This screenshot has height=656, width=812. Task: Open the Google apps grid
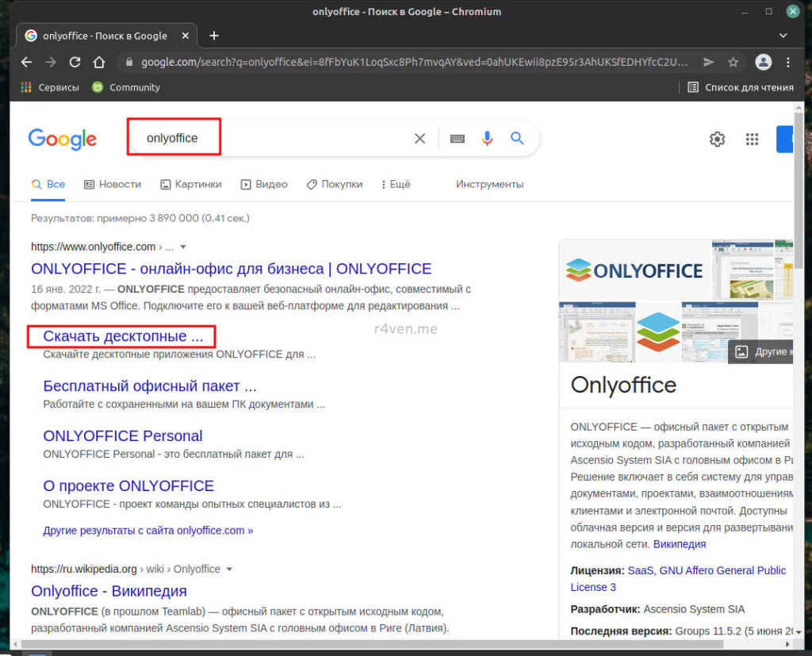pos(752,140)
